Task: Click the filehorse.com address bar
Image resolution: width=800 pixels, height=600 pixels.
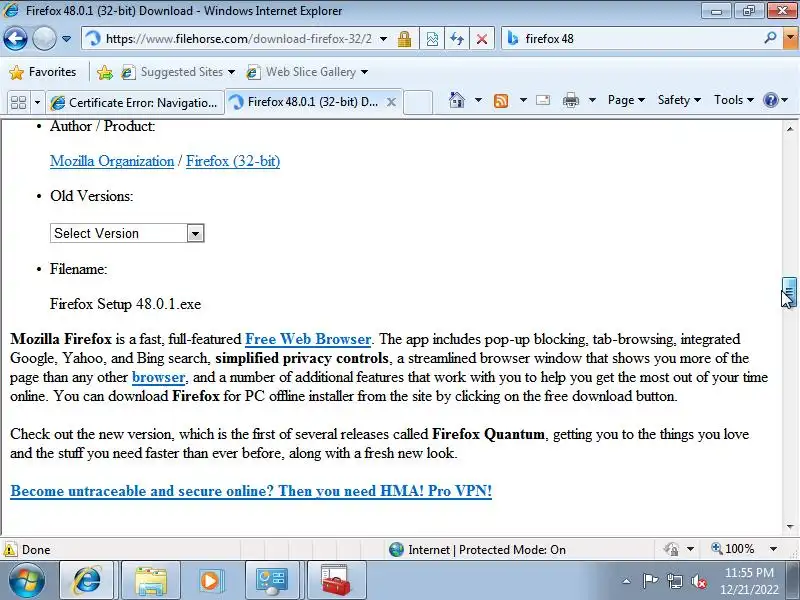Action: 235,39
